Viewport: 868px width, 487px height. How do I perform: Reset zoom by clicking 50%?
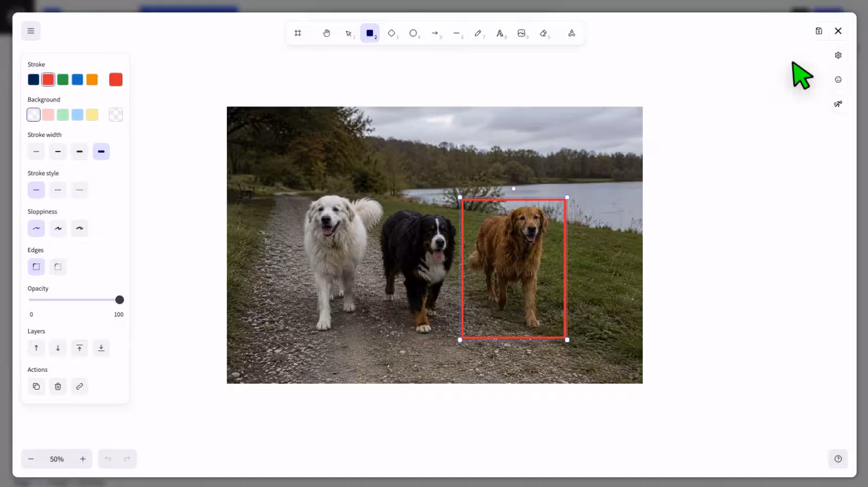pos(57,459)
